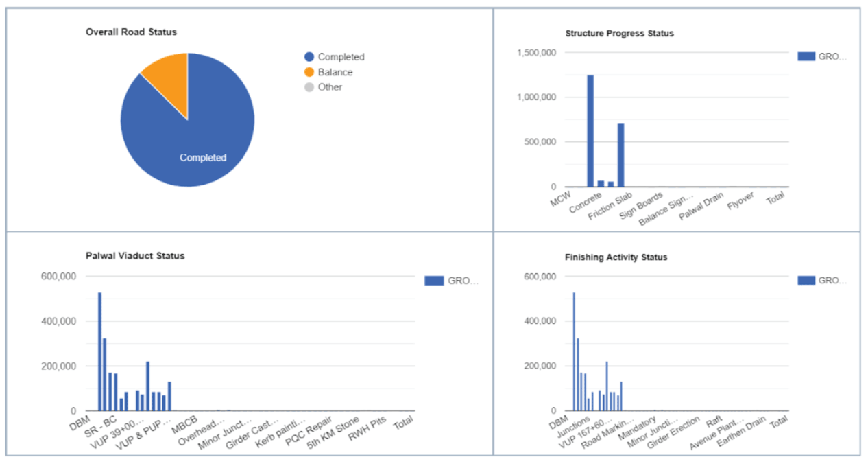This screenshot has height=466, width=868.
Task: Click the VUP 167+60... axis label
Action: (585, 432)
